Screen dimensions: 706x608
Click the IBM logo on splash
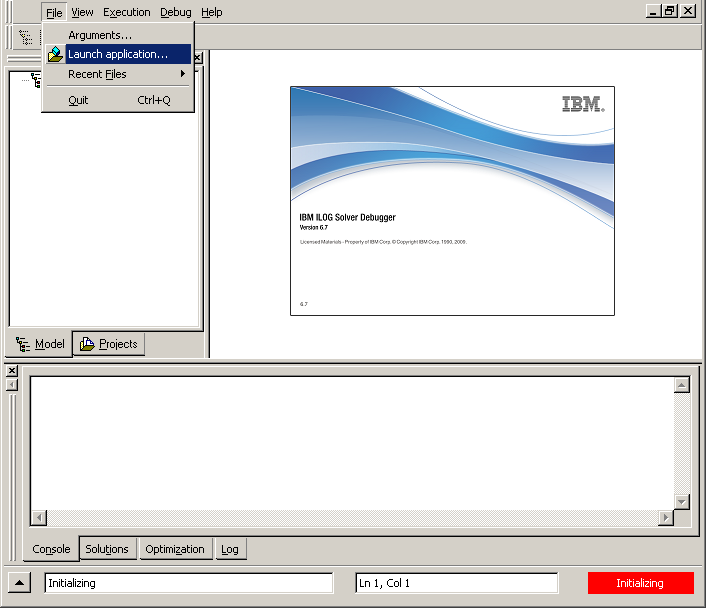coord(583,104)
